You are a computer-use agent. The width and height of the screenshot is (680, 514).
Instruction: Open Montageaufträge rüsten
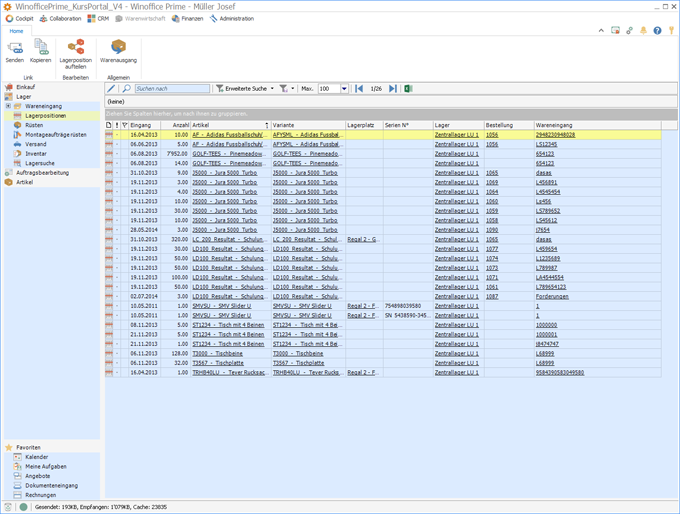pos(56,134)
